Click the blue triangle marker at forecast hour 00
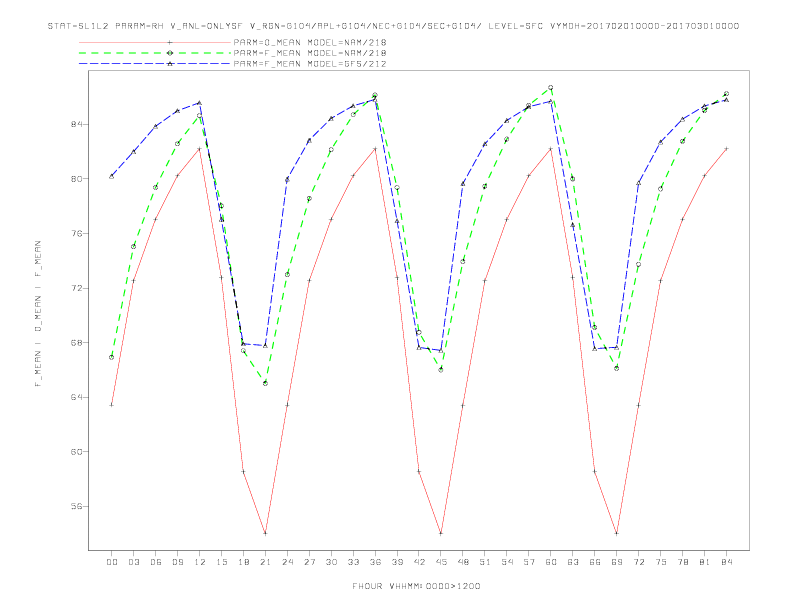The width and height of the screenshot is (792, 612). click(x=112, y=176)
